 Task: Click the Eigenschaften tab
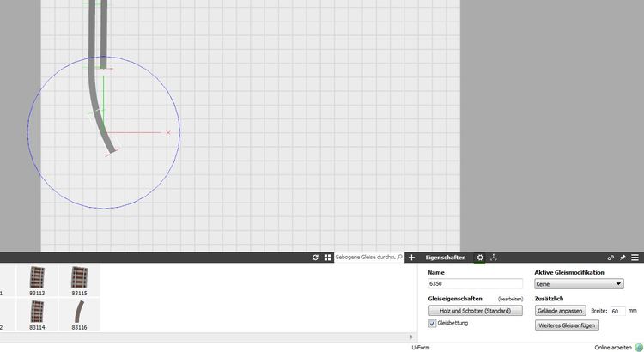pos(446,258)
